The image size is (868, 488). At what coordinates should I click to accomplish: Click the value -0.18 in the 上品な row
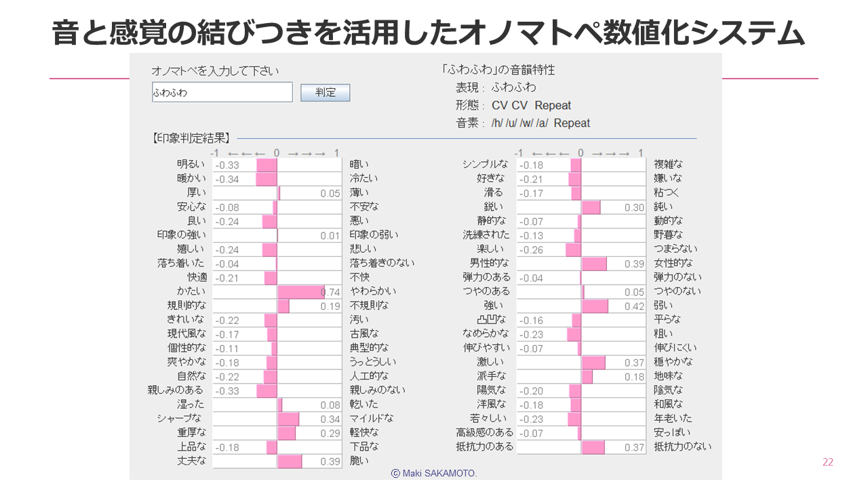click(x=227, y=447)
